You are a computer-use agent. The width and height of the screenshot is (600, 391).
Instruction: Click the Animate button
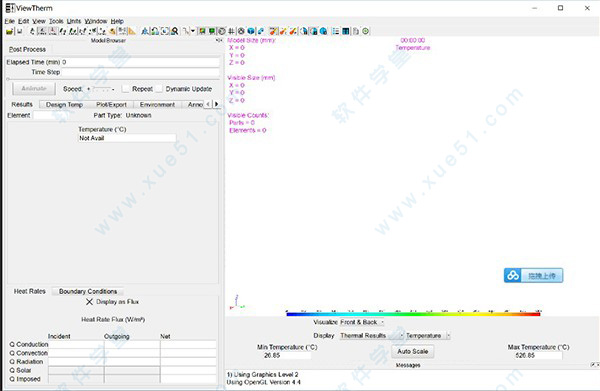[x=34, y=89]
